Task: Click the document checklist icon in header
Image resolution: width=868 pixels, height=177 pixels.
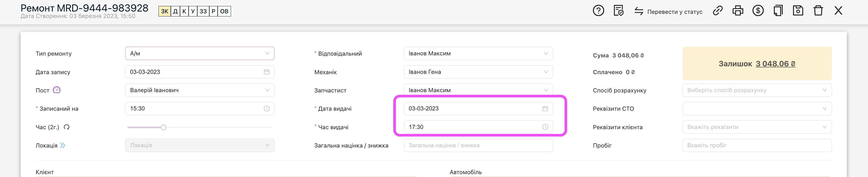Action: [618, 11]
